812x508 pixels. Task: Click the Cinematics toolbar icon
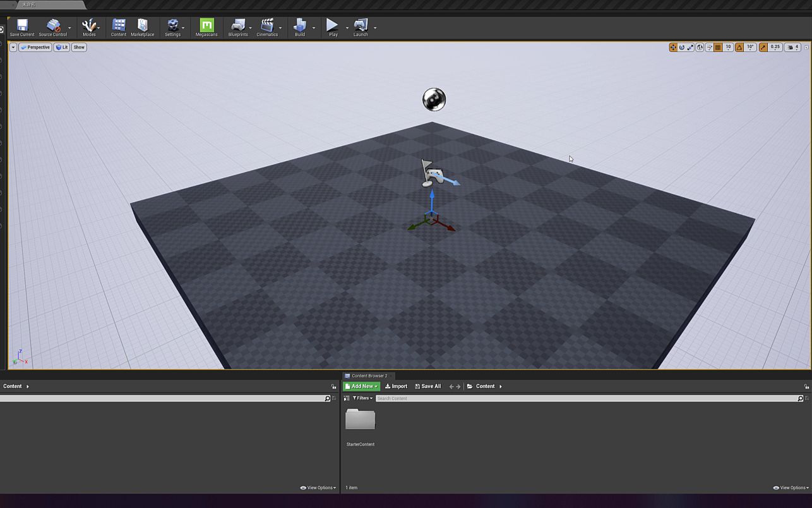267,25
